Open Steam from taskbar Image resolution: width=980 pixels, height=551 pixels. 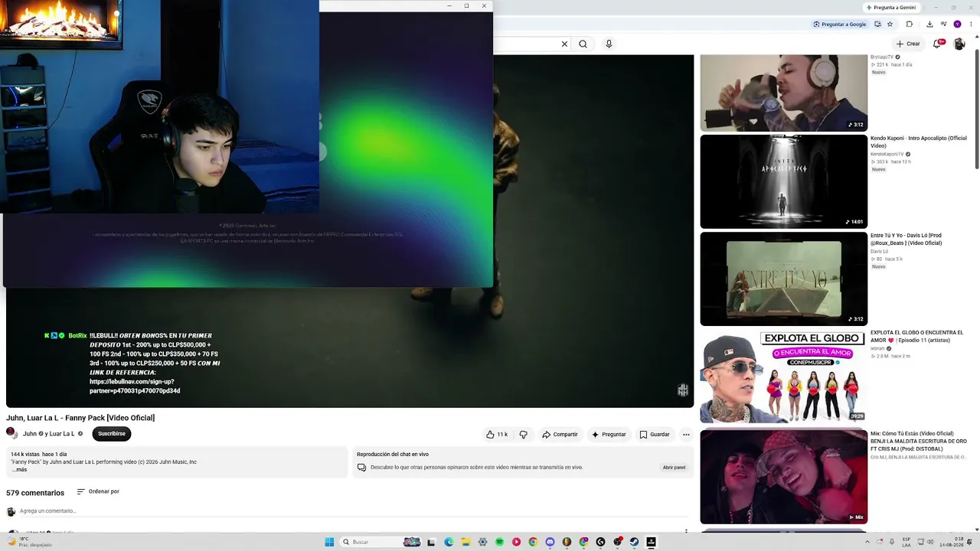[x=634, y=542]
